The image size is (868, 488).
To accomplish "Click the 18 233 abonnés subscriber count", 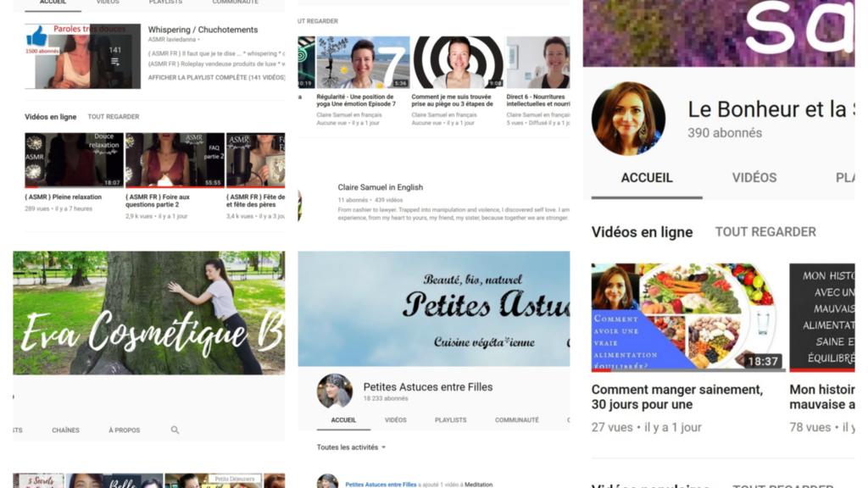I will coord(386,398).
